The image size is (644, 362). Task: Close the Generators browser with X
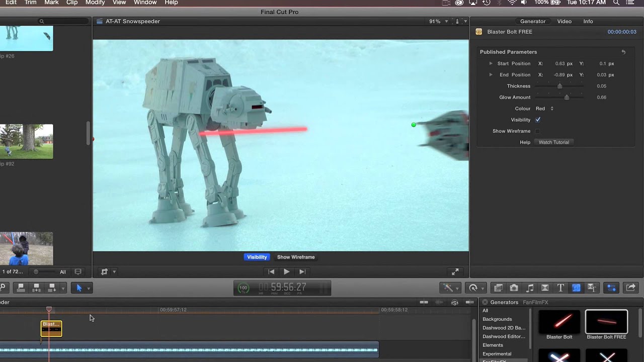coord(485,302)
